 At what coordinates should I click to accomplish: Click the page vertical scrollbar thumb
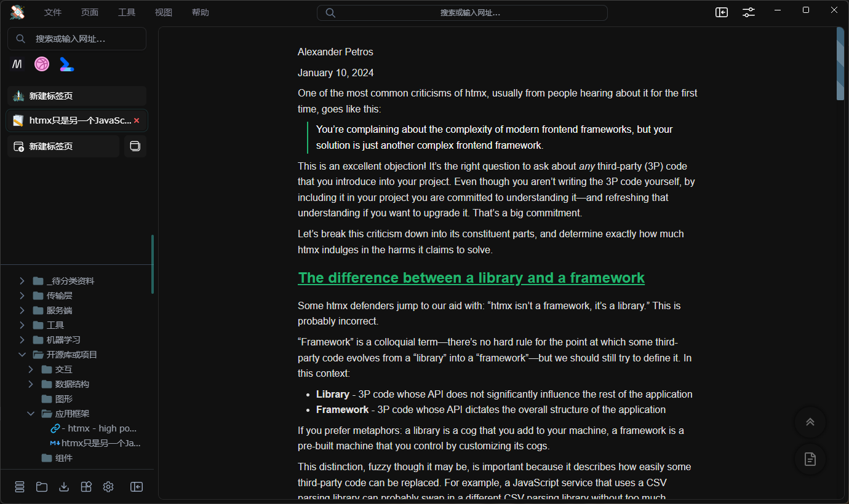840,63
